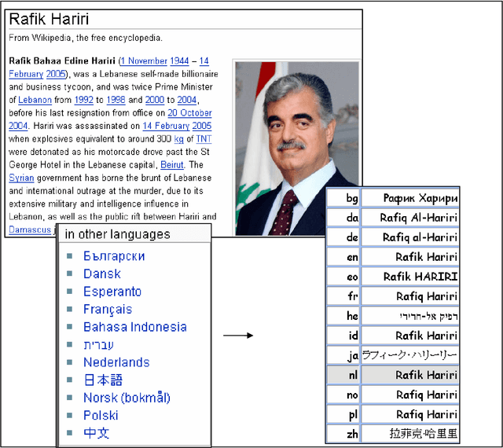Screen dimensions: 503x448
Task: Open the Esperanto language version
Action: (112, 292)
